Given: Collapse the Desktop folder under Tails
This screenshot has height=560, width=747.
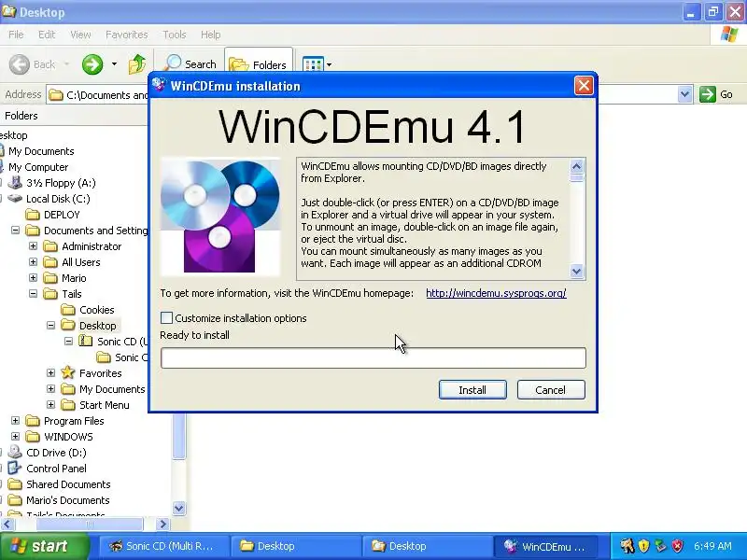Looking at the screenshot, I should (x=50, y=326).
